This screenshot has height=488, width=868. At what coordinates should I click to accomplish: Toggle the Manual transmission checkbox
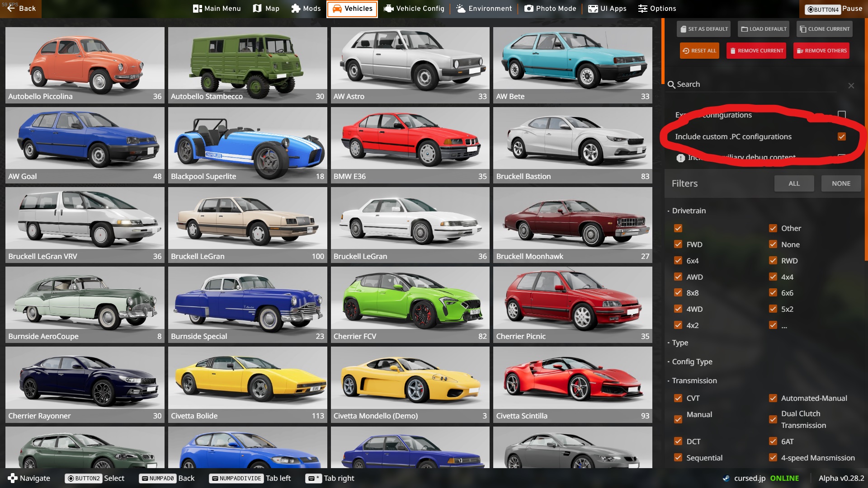(678, 419)
